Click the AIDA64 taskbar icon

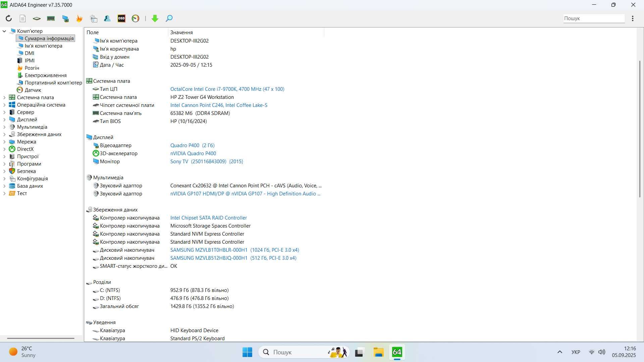397,352
